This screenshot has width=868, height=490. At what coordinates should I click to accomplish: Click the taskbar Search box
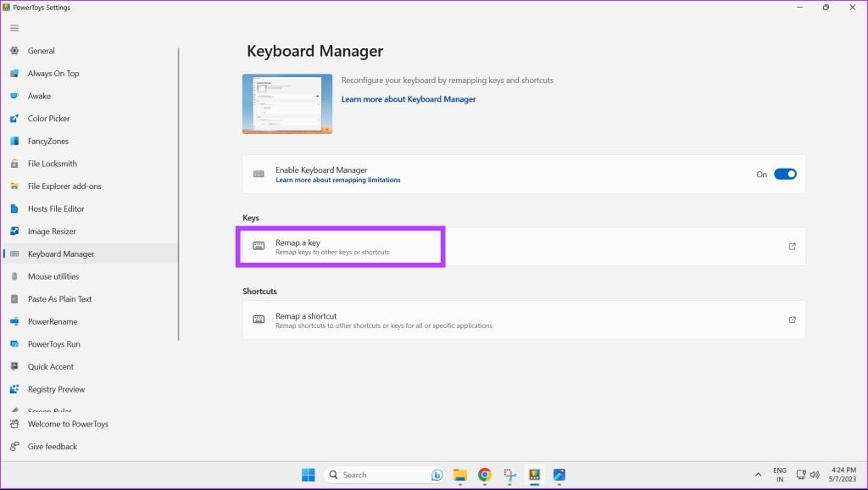point(383,475)
